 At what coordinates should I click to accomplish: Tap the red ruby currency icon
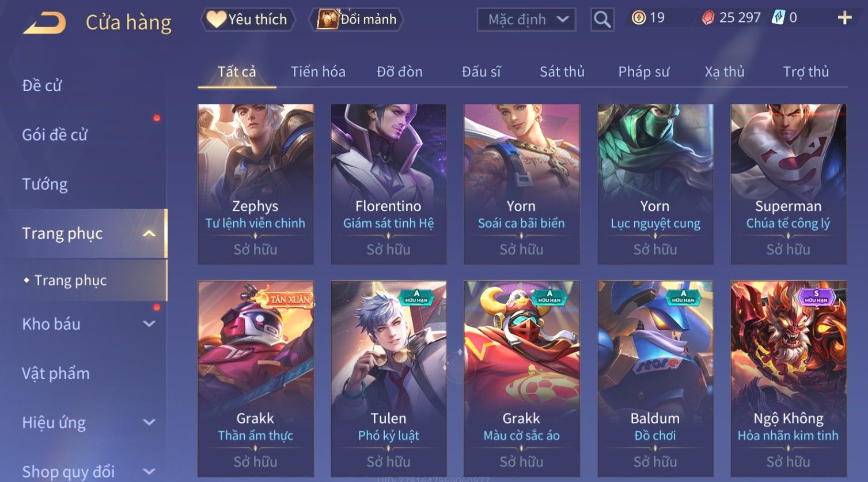pos(708,18)
